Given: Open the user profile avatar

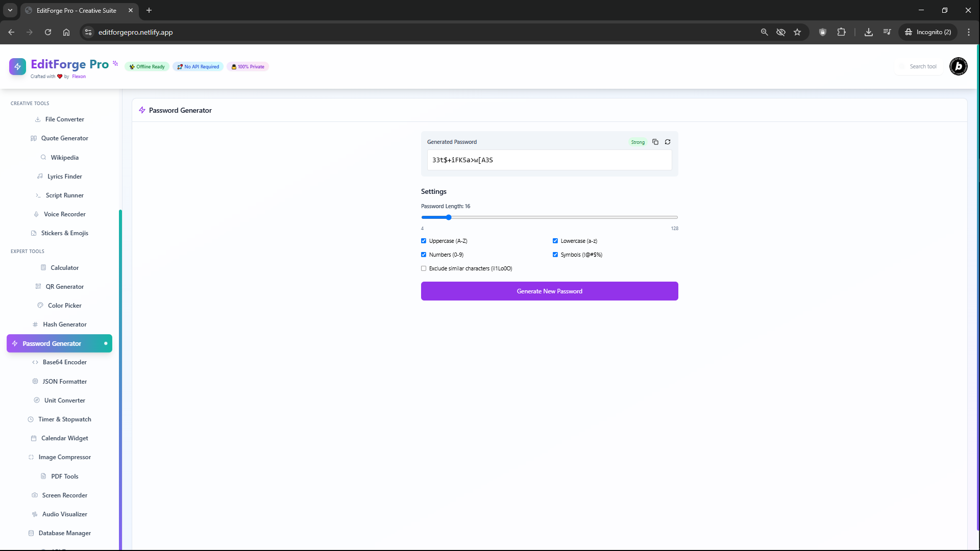Looking at the screenshot, I should coord(958,66).
